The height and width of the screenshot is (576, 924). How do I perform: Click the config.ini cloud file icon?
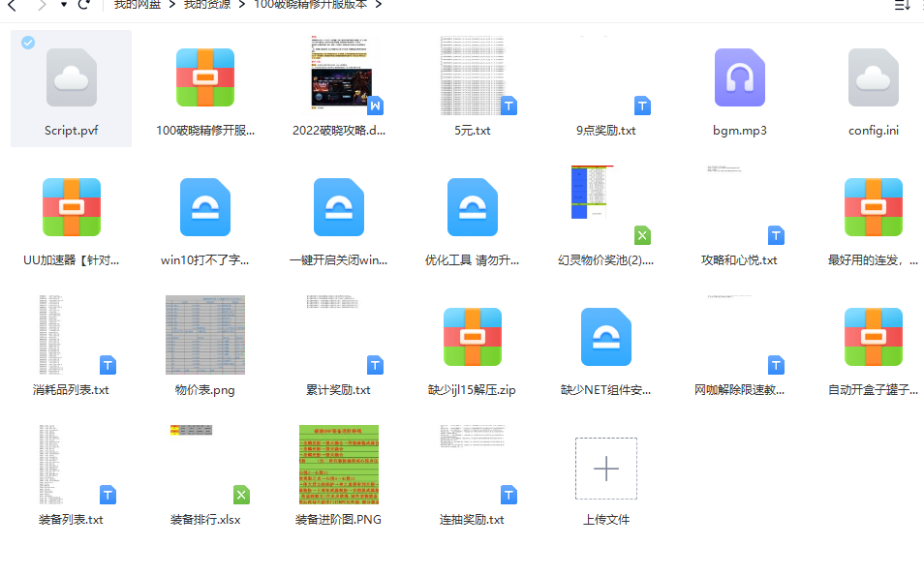tap(873, 77)
